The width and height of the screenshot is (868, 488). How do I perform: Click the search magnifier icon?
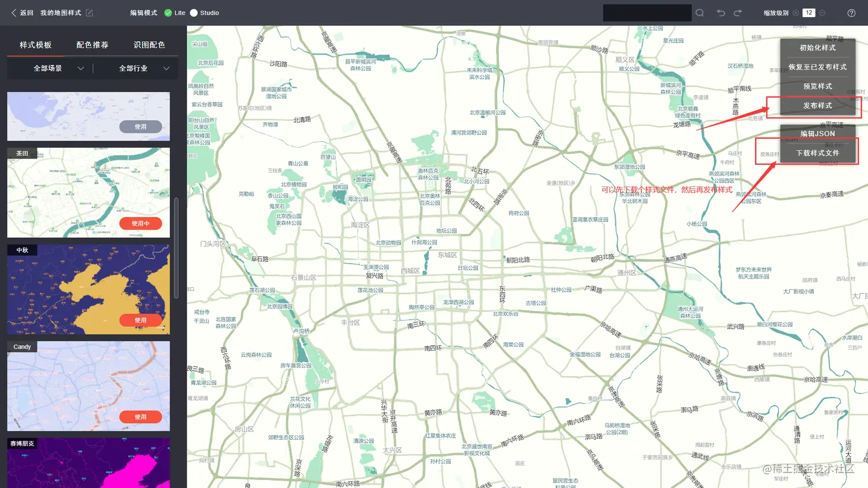click(700, 13)
